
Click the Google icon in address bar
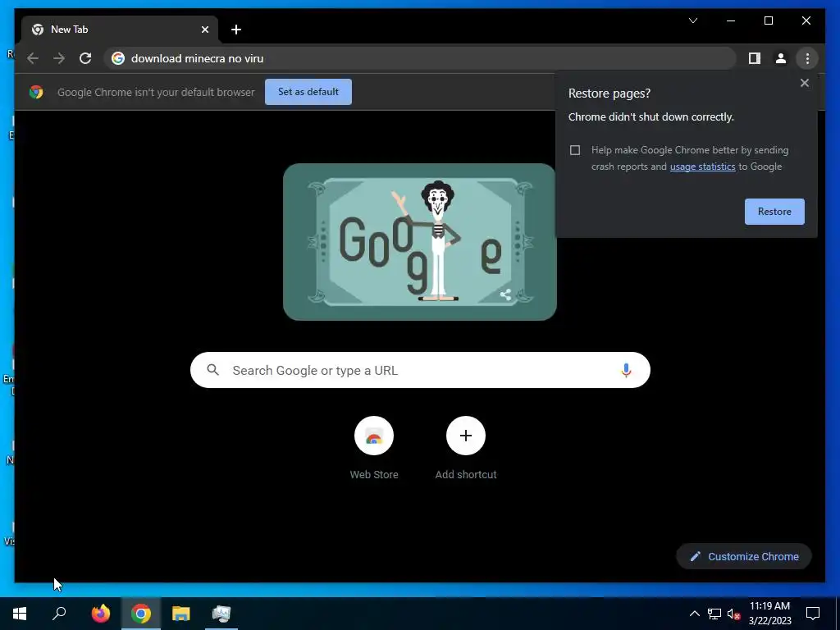(x=118, y=58)
